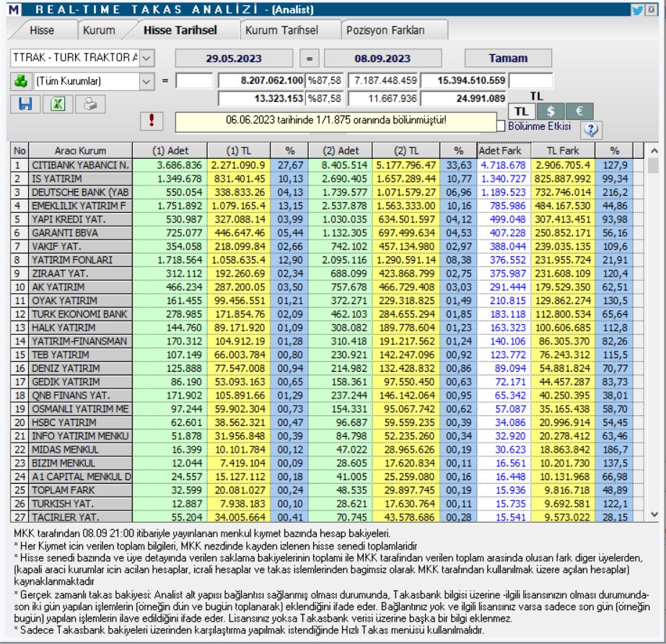
Task: Sort by the (1) TL column header
Action: pos(239,150)
